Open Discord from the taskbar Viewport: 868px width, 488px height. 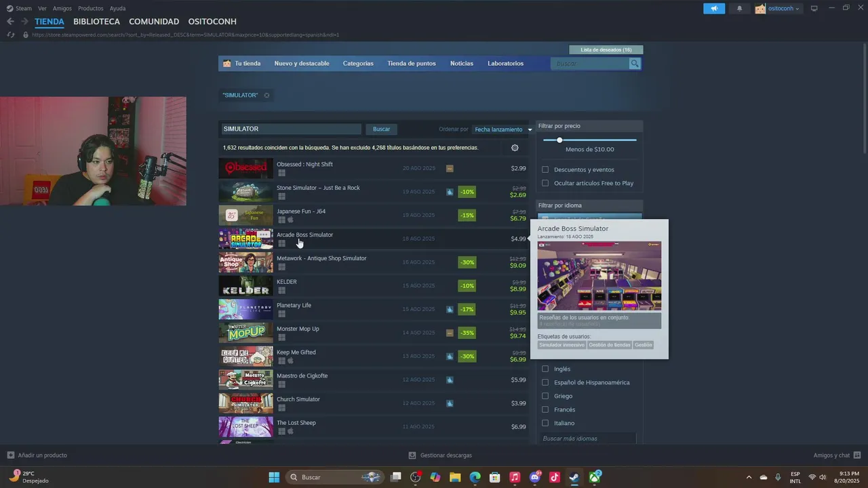click(x=534, y=477)
